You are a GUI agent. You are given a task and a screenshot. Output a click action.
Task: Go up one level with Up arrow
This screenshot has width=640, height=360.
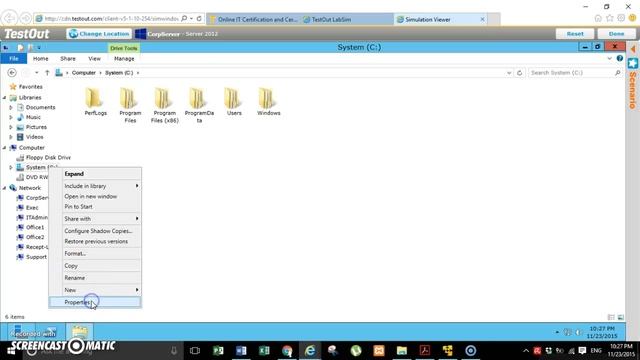47,73
